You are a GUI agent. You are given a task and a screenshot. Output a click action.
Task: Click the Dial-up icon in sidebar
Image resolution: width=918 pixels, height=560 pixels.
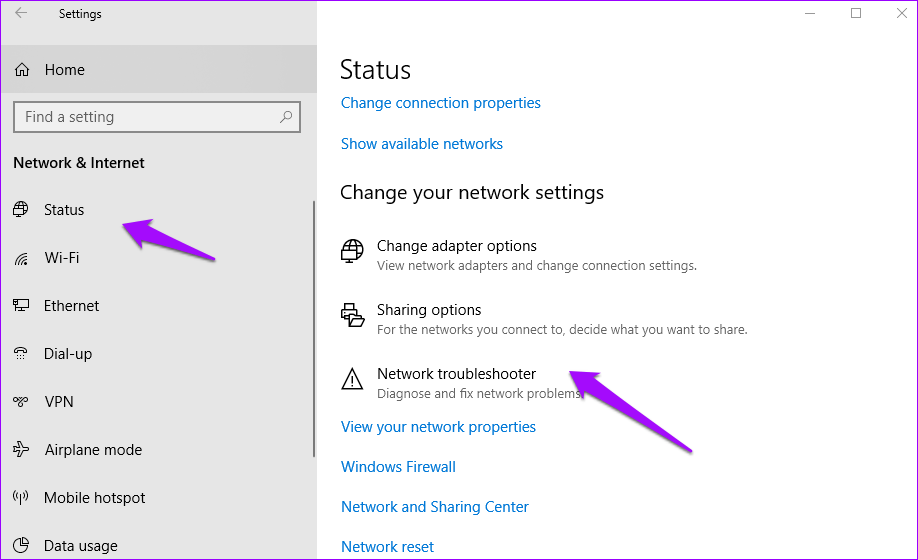(x=21, y=354)
